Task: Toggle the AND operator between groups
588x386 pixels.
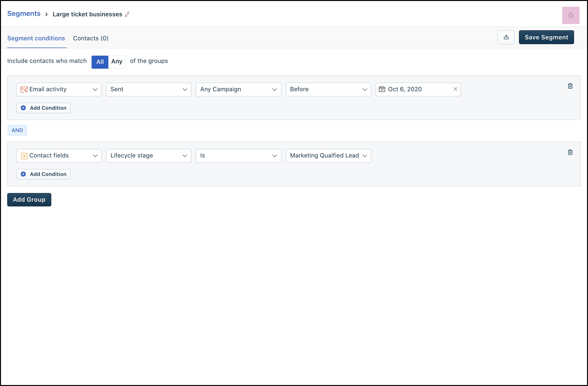Action: pos(17,130)
